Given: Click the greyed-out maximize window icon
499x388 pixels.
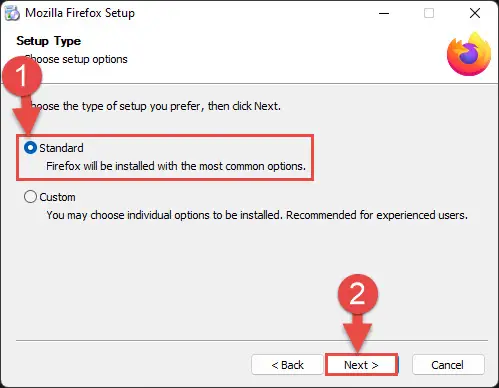Looking at the screenshot, I should click(429, 13).
